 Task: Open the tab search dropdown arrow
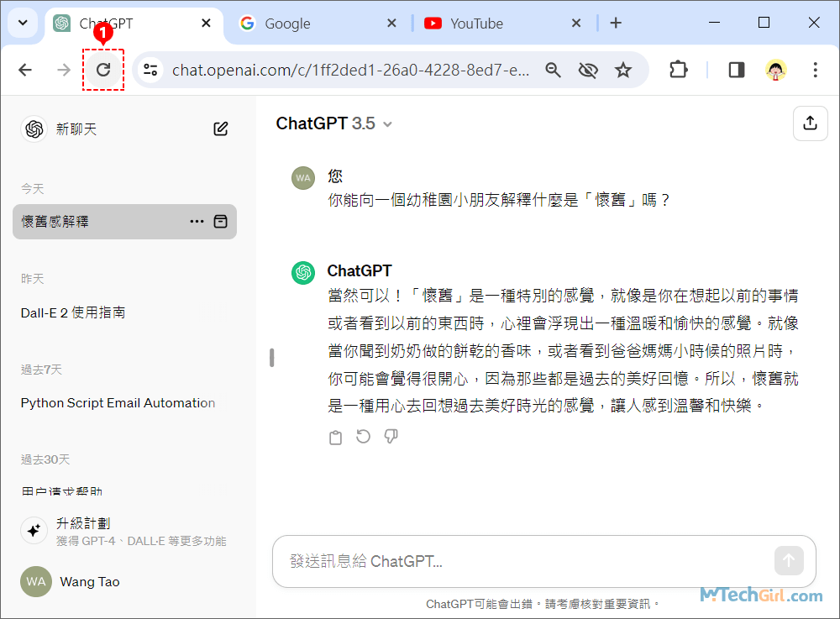pyautogui.click(x=23, y=23)
